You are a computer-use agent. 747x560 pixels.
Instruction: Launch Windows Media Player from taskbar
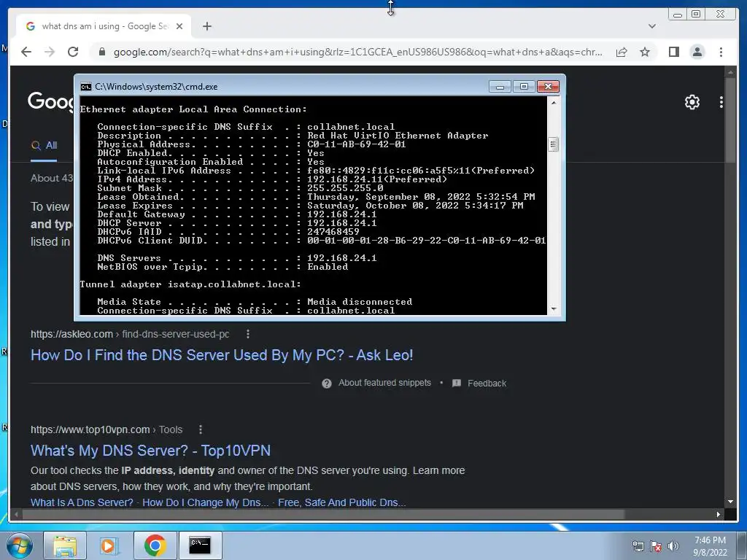tap(109, 545)
